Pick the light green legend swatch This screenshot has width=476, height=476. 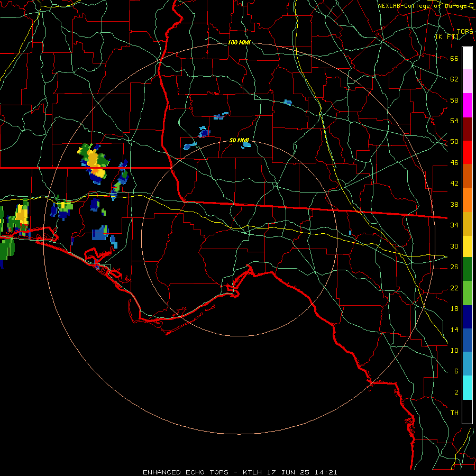(x=467, y=293)
